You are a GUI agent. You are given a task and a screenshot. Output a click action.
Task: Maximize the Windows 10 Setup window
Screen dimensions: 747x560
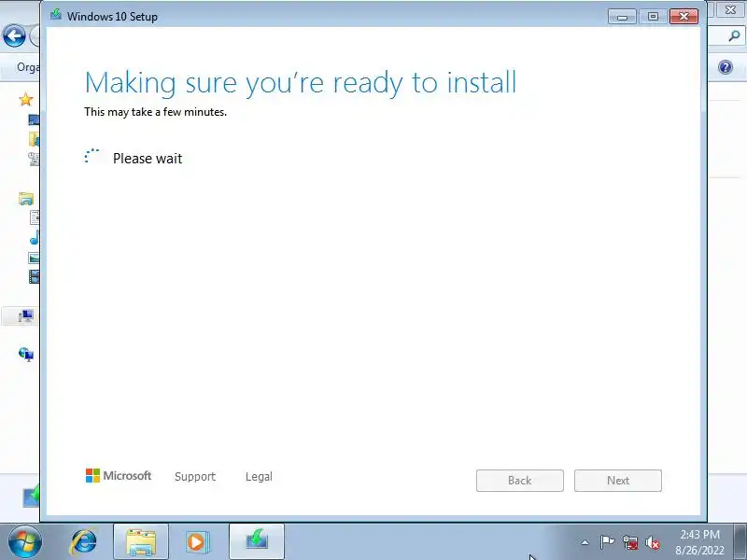tap(653, 17)
